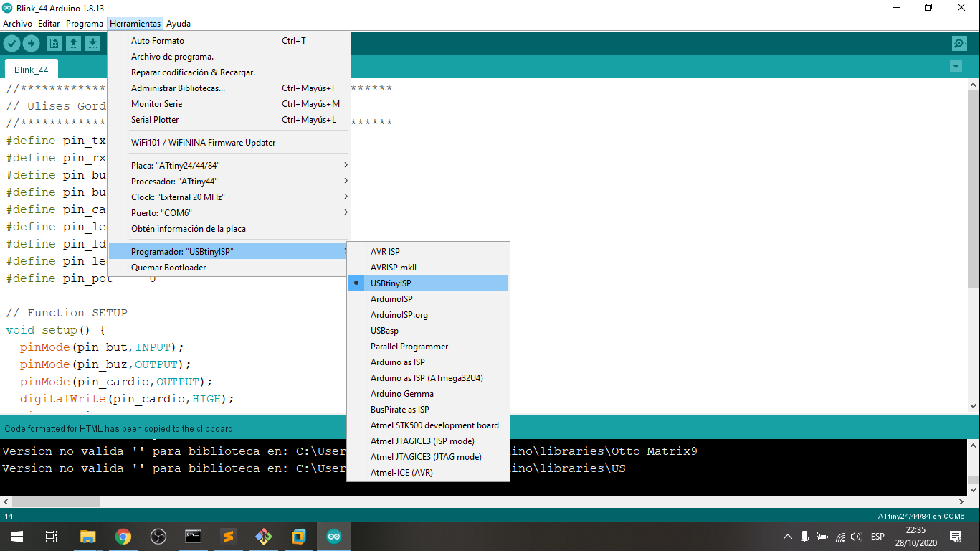Select Arduino Gemma programmer
Screen dimensions: 980x551
pos(428,394)
